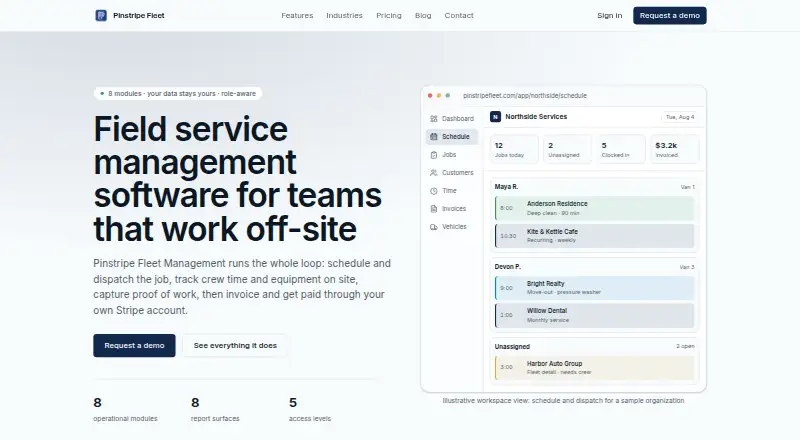This screenshot has width=800, height=440.
Task: Click the Time clock icon
Action: point(434,190)
